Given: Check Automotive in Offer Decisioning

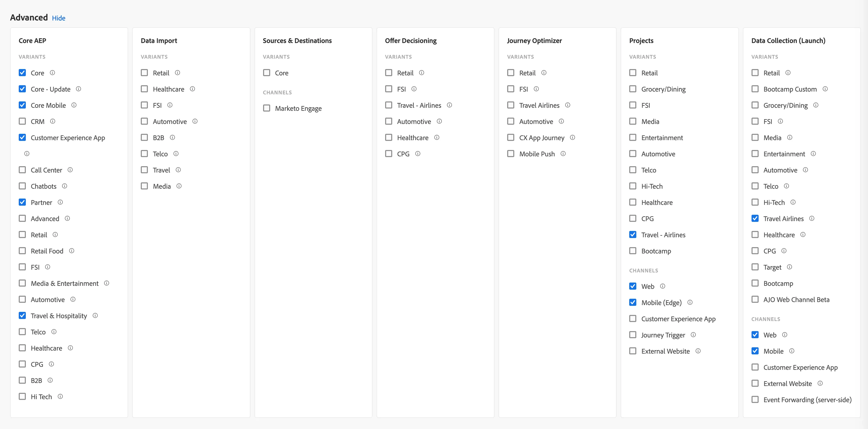Looking at the screenshot, I should click(x=388, y=121).
